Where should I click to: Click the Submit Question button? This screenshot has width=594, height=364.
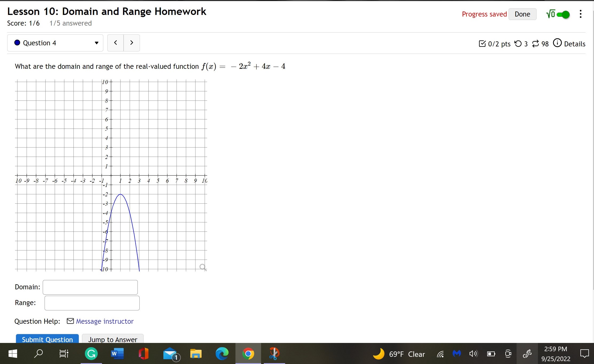click(47, 339)
